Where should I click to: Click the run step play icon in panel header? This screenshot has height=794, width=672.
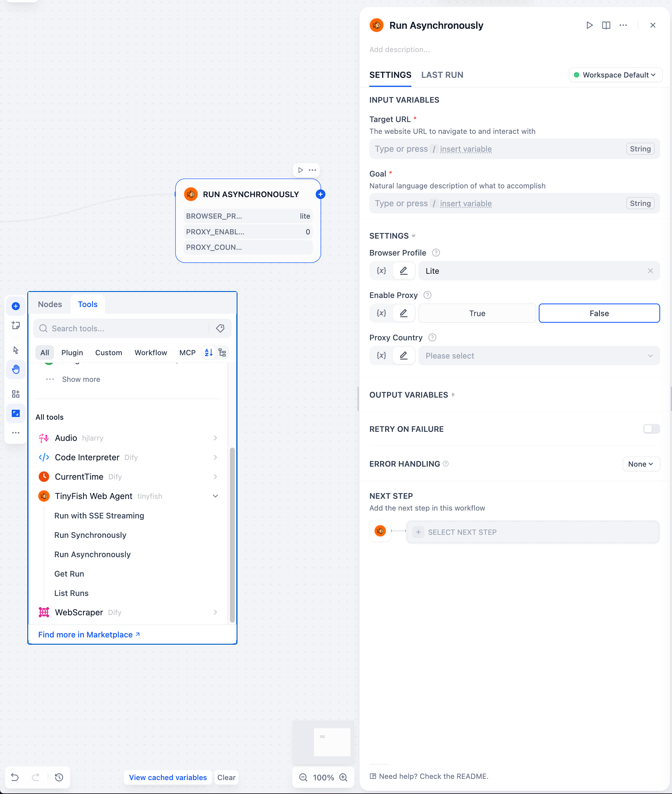coord(589,25)
